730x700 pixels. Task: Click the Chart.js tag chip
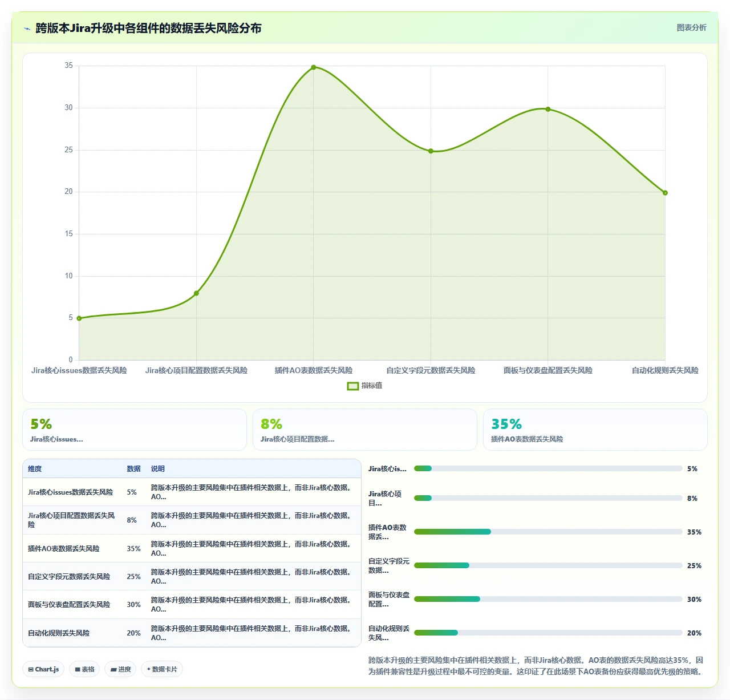[43, 669]
